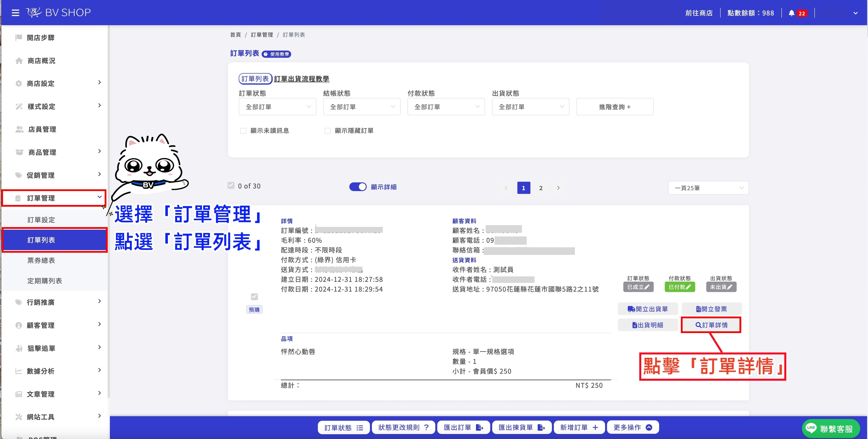Click the notification bell icon

coord(792,13)
